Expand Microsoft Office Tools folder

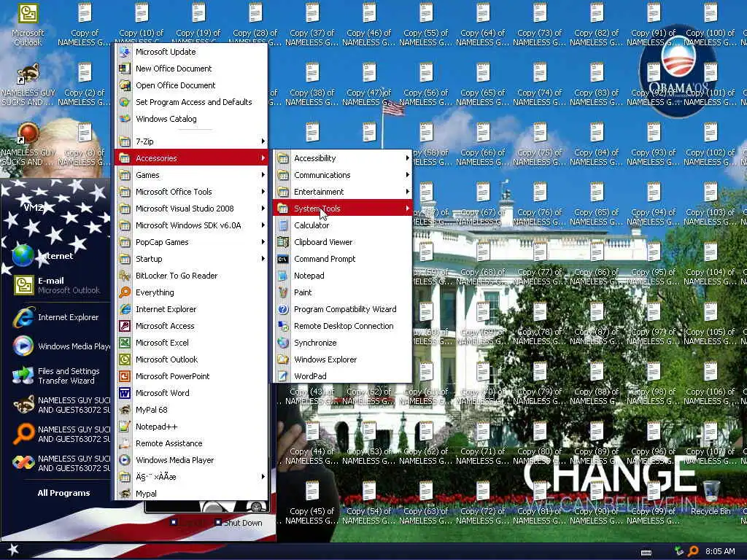[x=191, y=192]
